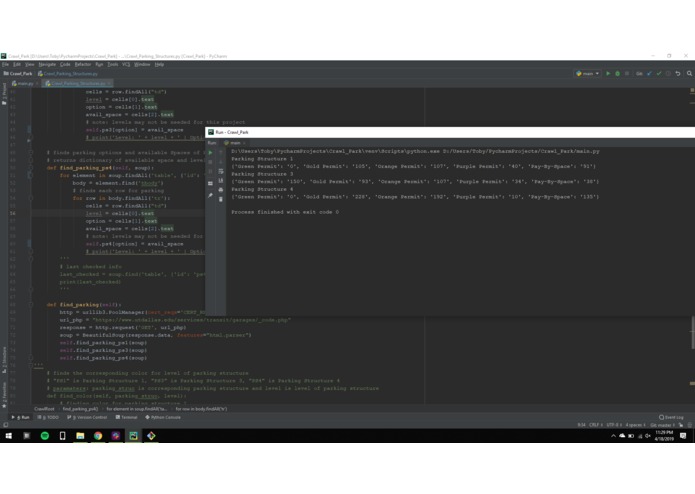
Task: Click the blue Git update project checkmark
Action: tap(649, 74)
